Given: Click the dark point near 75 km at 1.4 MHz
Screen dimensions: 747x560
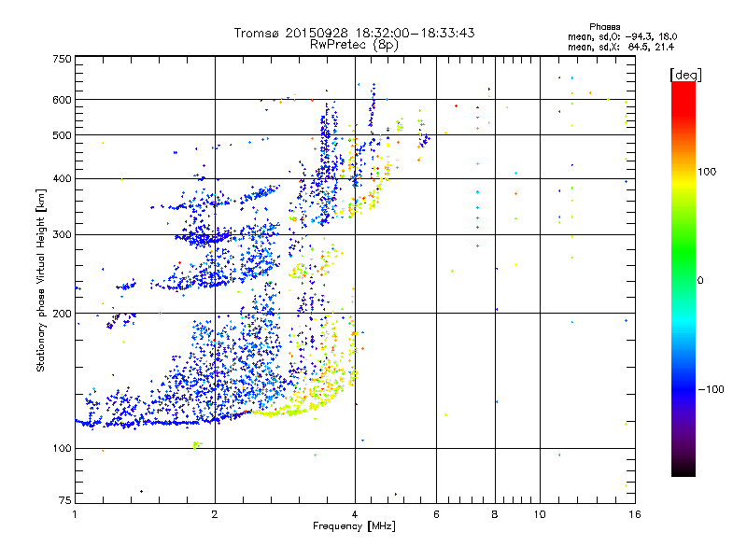Looking at the screenshot, I should (x=141, y=492).
